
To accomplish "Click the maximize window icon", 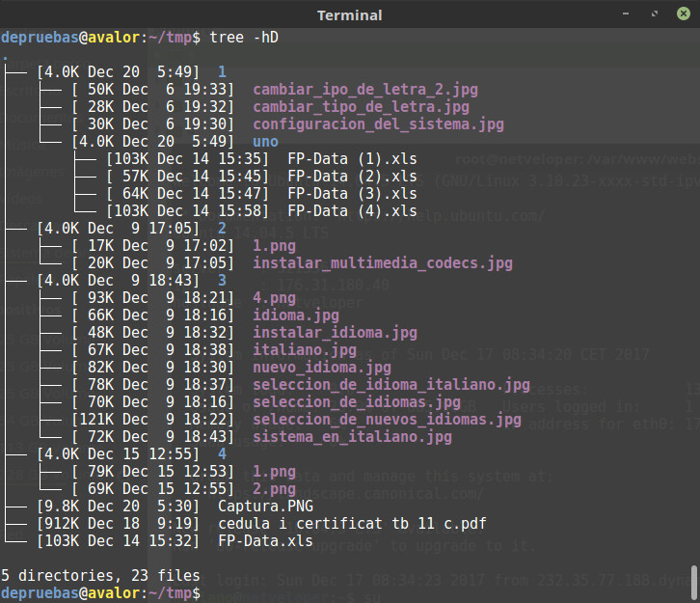I will click(655, 14).
